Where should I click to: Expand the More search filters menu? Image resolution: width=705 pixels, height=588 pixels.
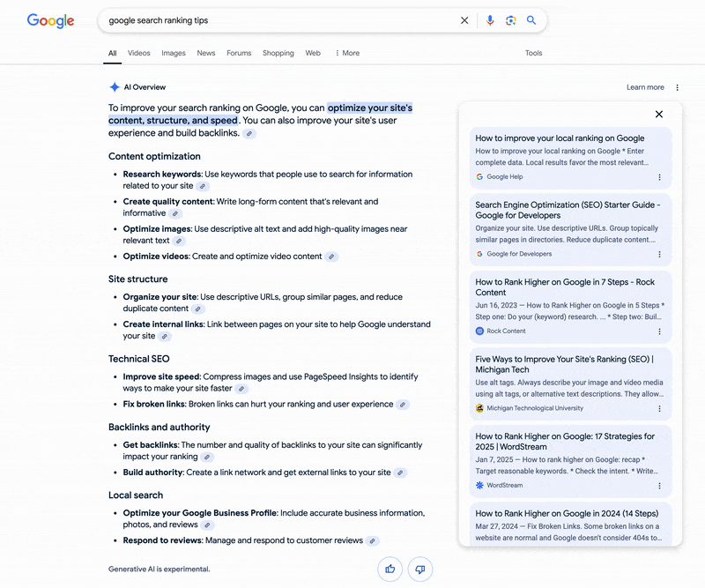coord(347,53)
